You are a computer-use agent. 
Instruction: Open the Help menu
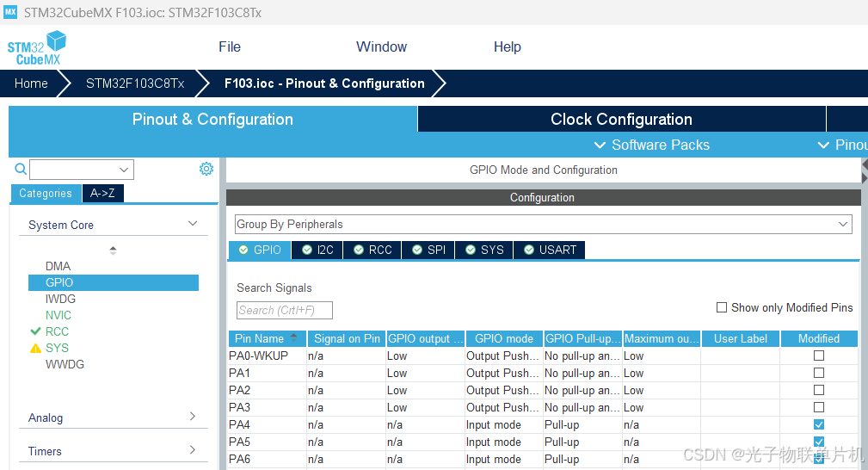coord(507,47)
